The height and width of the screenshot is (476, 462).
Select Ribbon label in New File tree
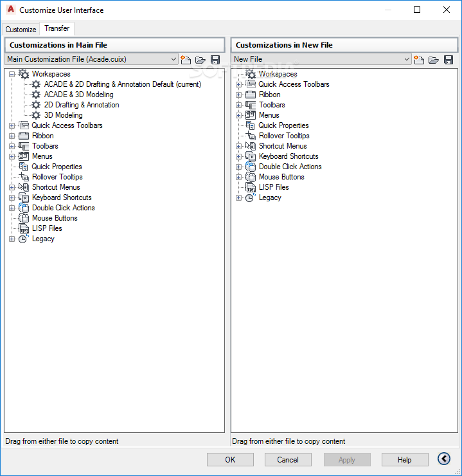tap(269, 95)
